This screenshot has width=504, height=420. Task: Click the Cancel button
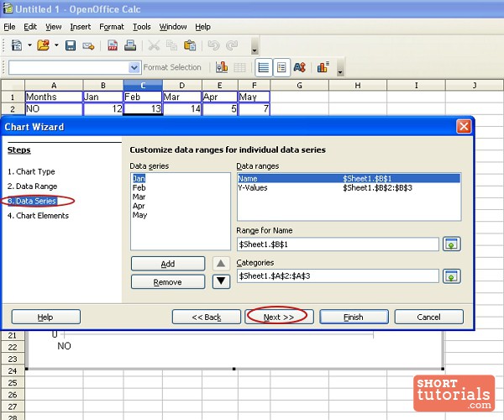(x=428, y=318)
